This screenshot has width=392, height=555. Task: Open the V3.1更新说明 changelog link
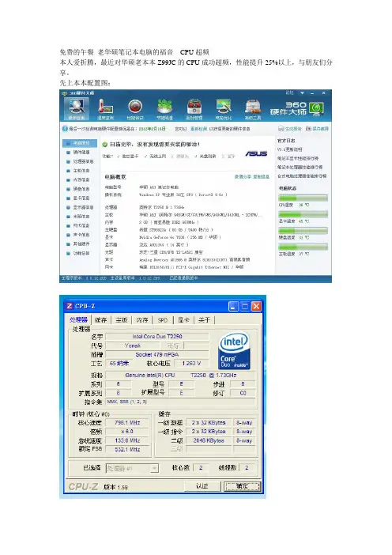click(x=289, y=149)
